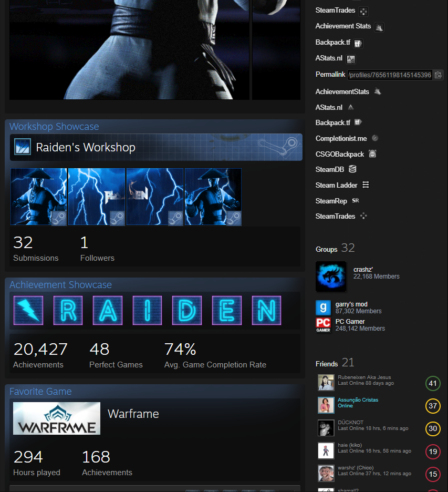
Task: Open the SteamRep SR icon
Action: pyautogui.click(x=356, y=201)
